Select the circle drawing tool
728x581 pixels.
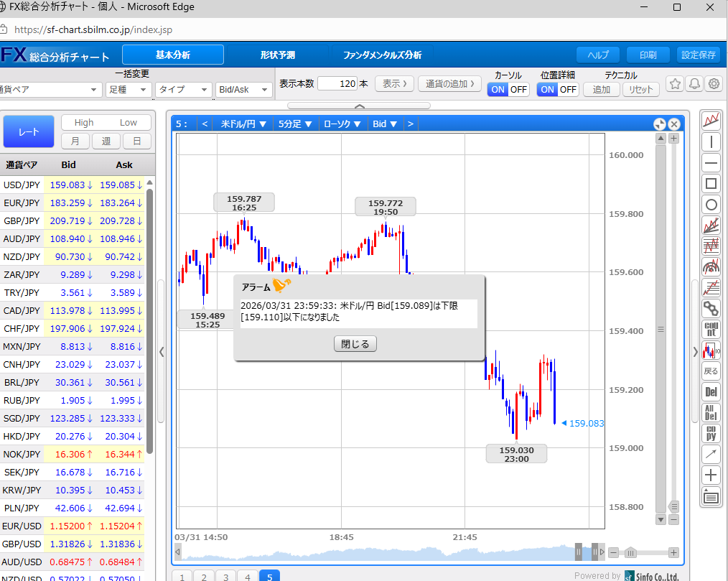tap(711, 205)
